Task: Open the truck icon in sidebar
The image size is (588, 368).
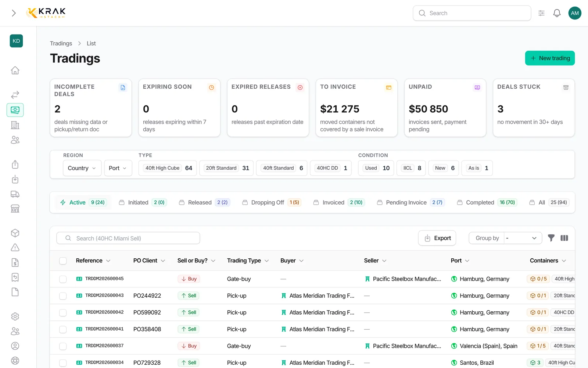Action: coord(15,194)
